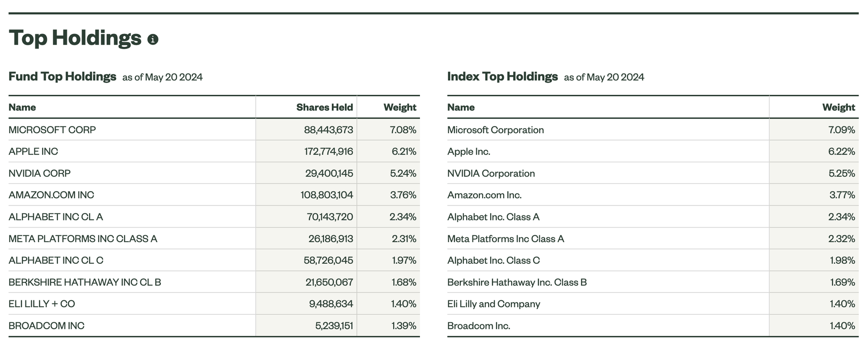Select the MICROSOFT CORP fund holding row
The width and height of the screenshot is (868, 350).
(x=52, y=130)
